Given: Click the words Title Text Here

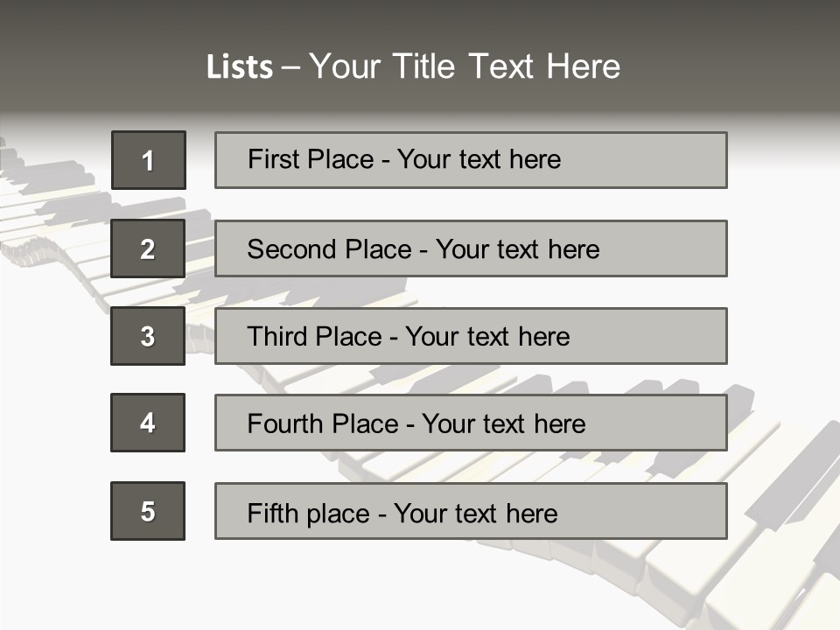Looking at the screenshot, I should [507, 66].
